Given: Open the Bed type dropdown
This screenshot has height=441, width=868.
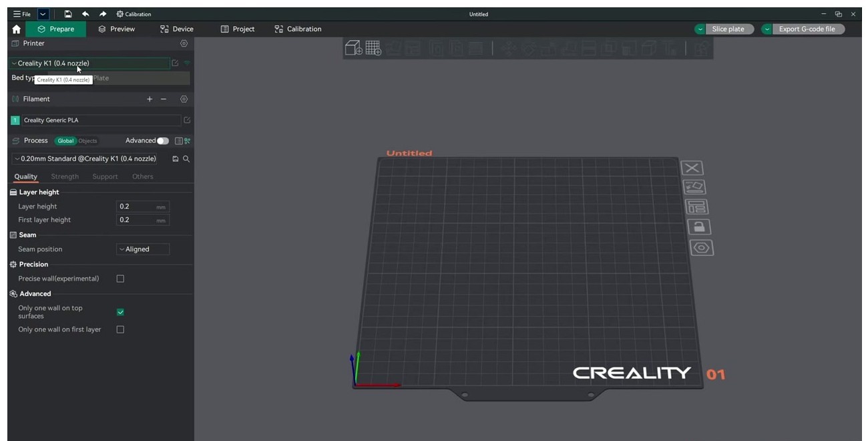Looking at the screenshot, I should (118, 78).
